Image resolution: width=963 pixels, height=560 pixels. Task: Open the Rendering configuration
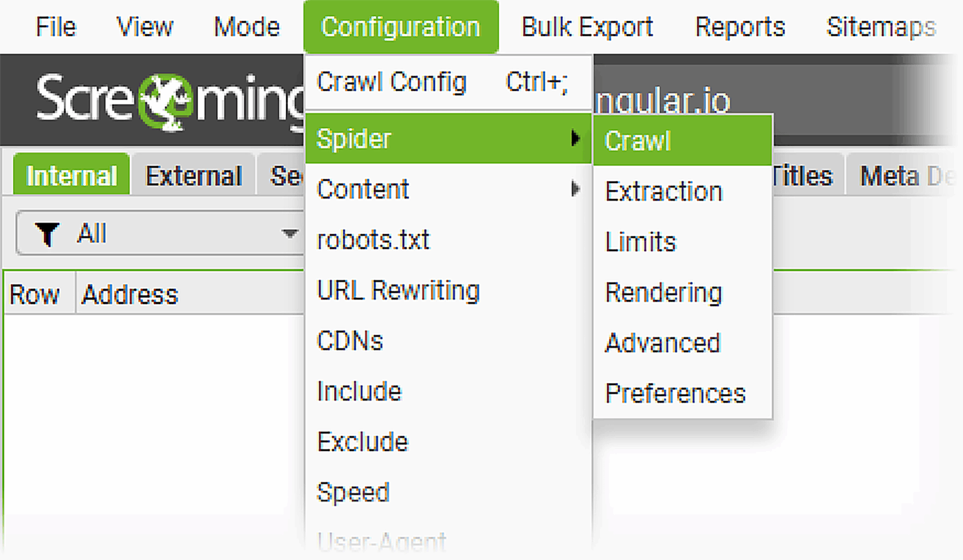[663, 292]
